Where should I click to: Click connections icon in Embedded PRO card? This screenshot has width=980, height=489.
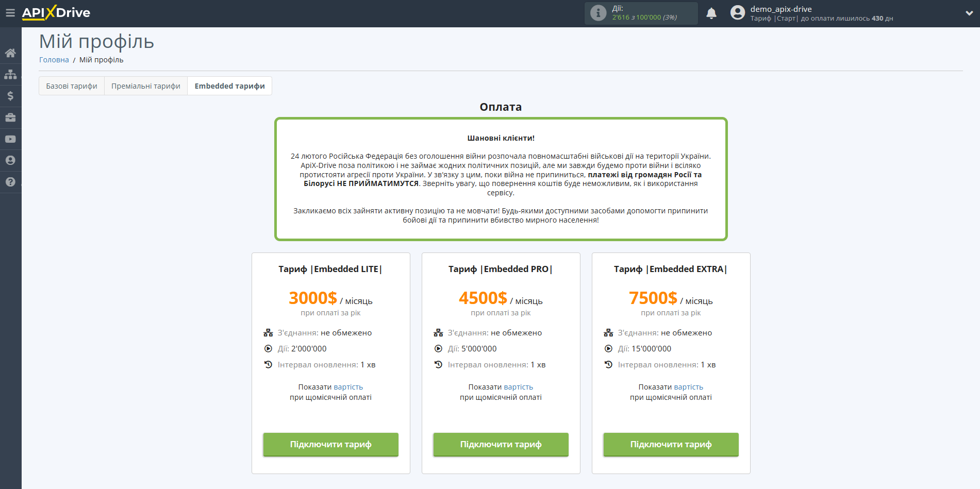(x=438, y=333)
